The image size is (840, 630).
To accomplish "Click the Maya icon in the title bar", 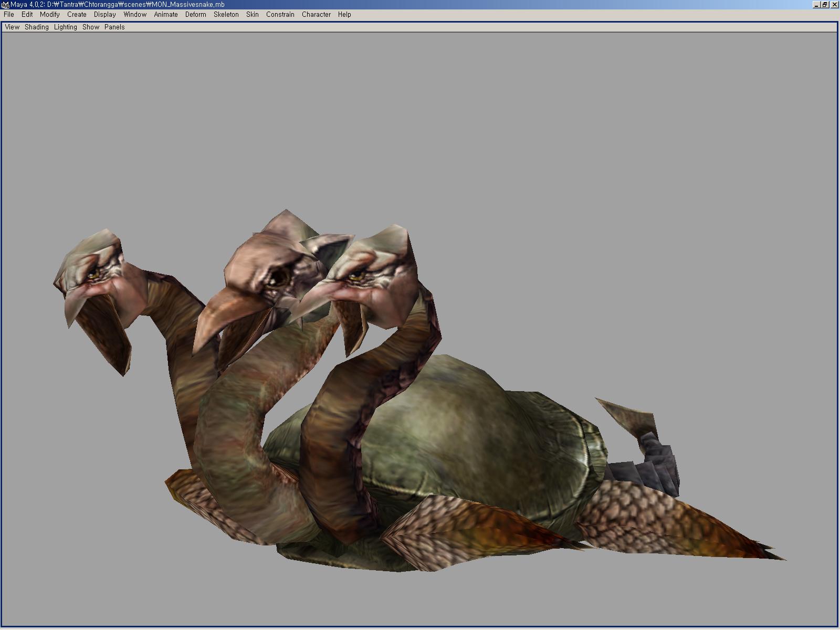I will 5,5.
